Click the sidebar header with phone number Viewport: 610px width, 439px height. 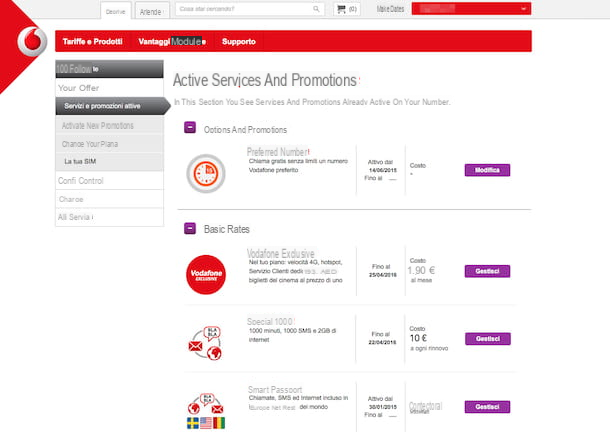coord(109,69)
